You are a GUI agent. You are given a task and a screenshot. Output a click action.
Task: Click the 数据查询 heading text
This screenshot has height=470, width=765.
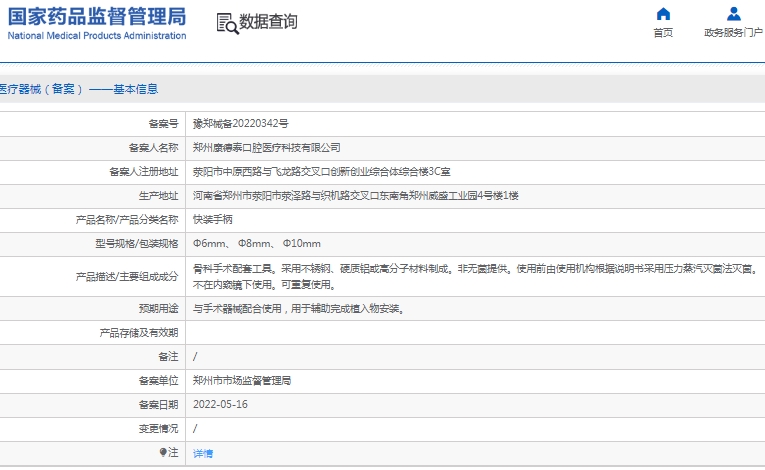[268, 22]
